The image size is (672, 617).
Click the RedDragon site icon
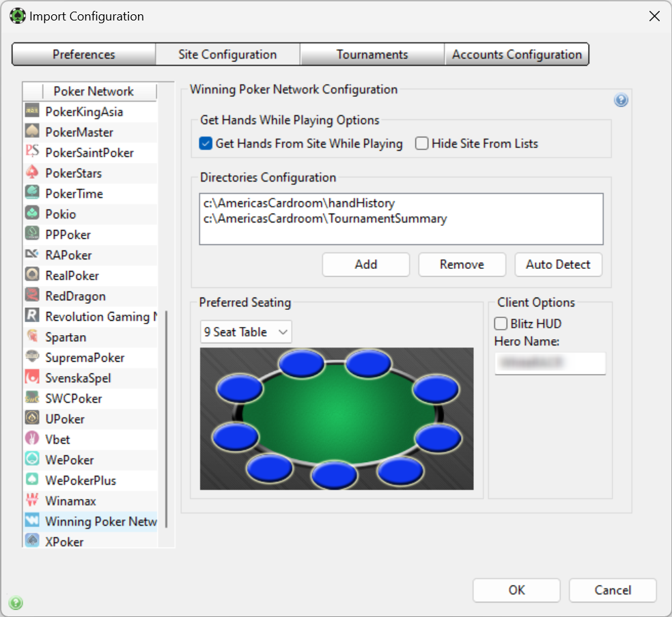32,295
